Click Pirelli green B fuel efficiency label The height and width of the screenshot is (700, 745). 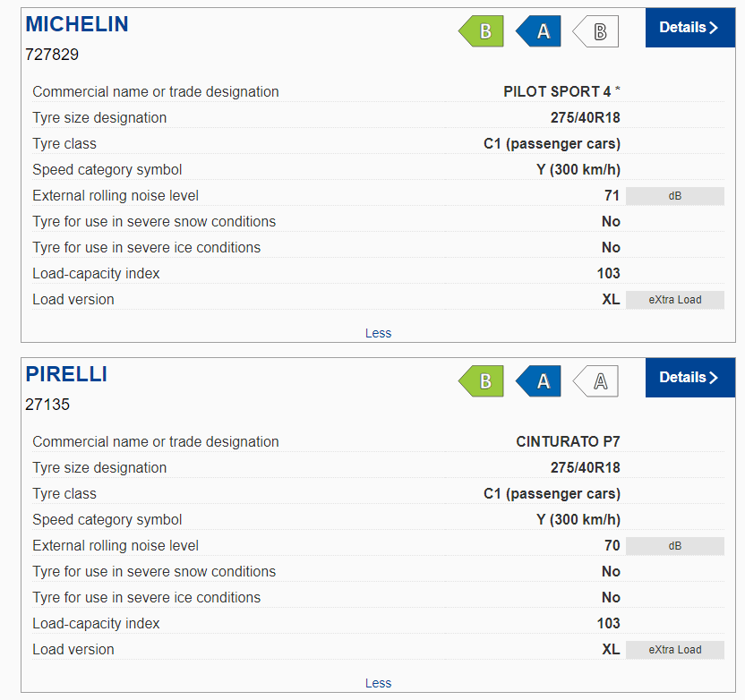click(481, 381)
